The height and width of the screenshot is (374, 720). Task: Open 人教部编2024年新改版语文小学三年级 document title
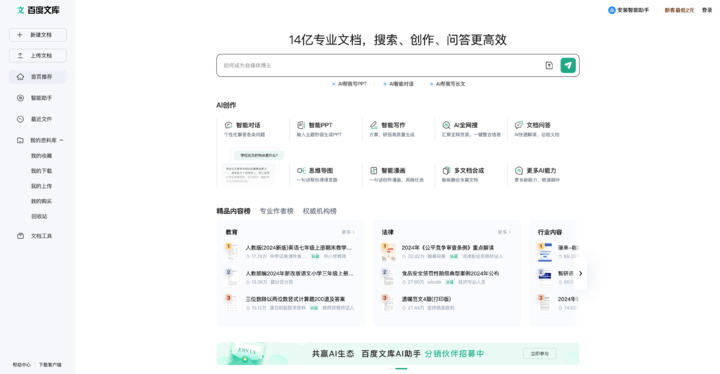[x=299, y=273]
